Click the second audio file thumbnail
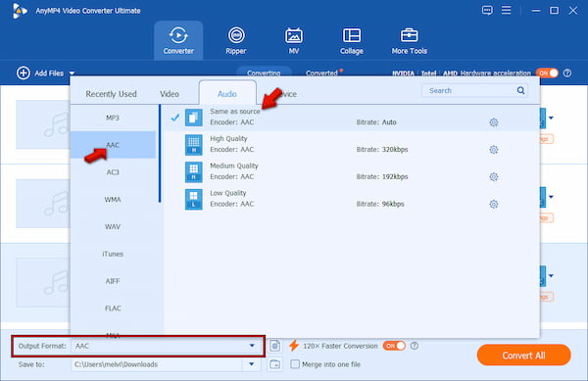 [43, 204]
